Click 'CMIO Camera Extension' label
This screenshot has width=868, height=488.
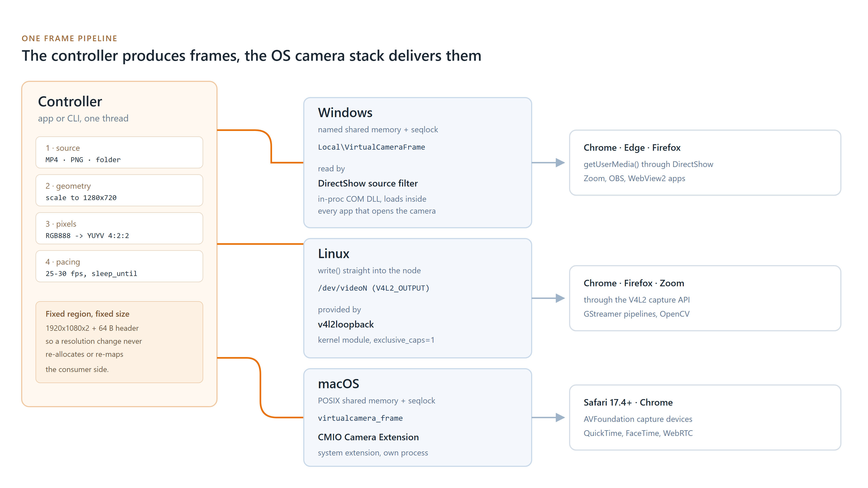pos(368,437)
